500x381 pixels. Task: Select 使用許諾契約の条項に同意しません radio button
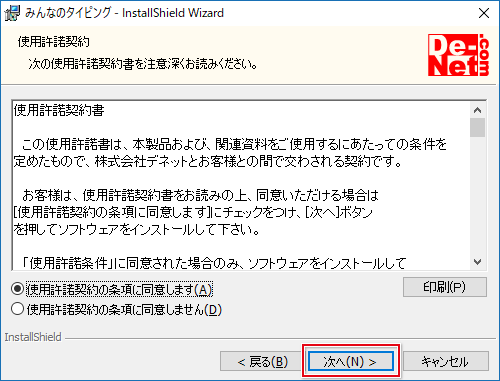pyautogui.click(x=17, y=309)
